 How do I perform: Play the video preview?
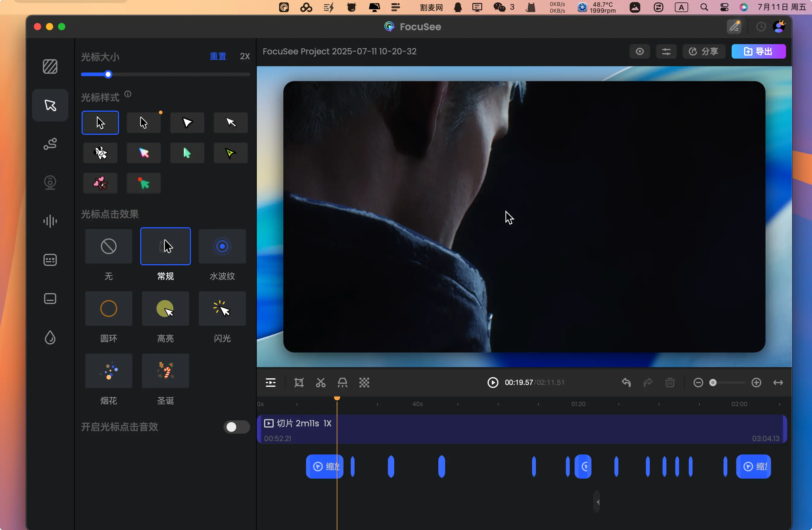tap(493, 383)
